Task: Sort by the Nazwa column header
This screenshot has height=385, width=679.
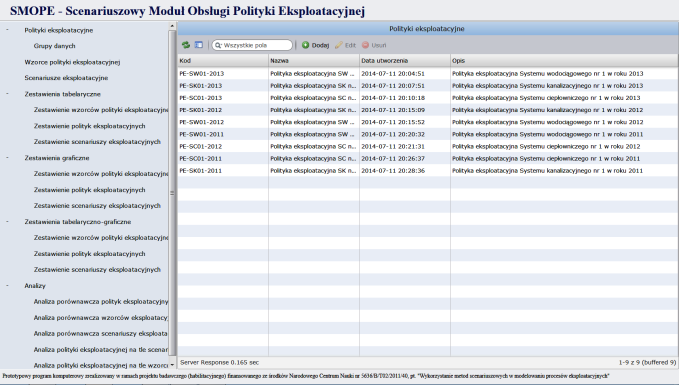Action: click(x=314, y=61)
